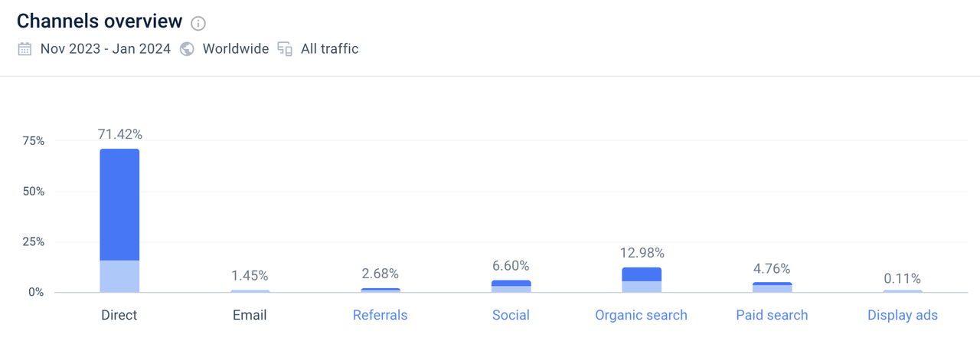Click the Organic search dark blue bar

coord(642,274)
